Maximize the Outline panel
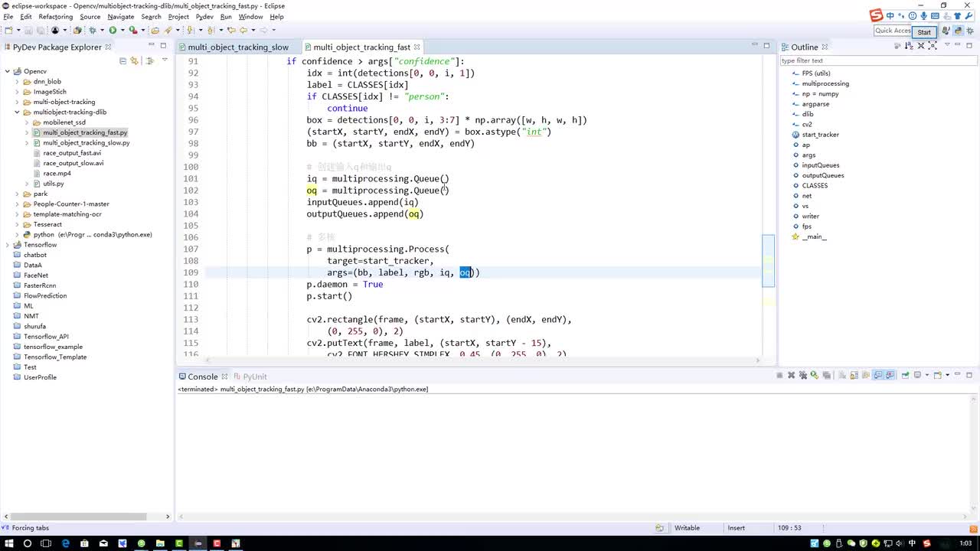This screenshot has width=980, height=551. pyautogui.click(x=969, y=45)
